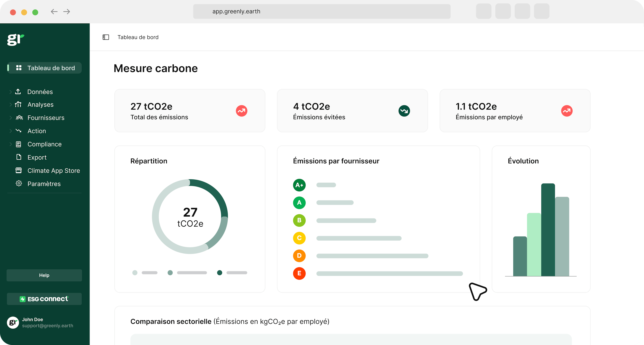Toggle total emissions trend indicator
644x345 pixels.
pos(241,111)
